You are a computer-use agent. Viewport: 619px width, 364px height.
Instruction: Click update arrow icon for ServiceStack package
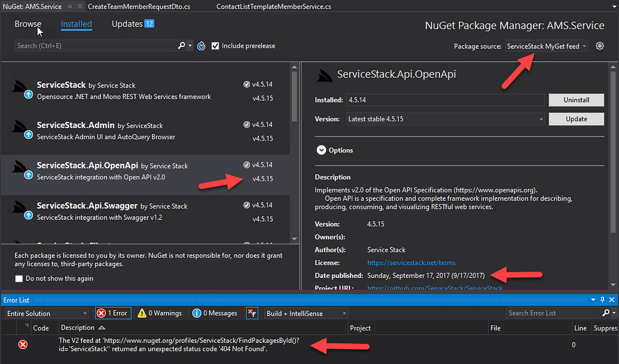(29, 94)
